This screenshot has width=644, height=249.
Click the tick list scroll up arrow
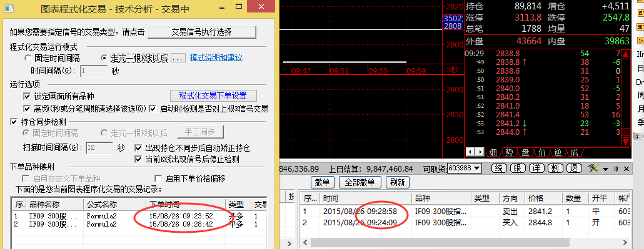point(626,54)
